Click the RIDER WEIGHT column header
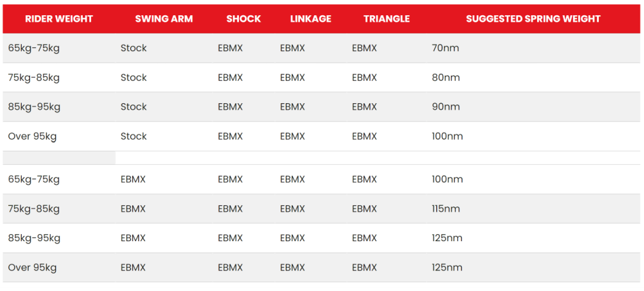 point(59,19)
